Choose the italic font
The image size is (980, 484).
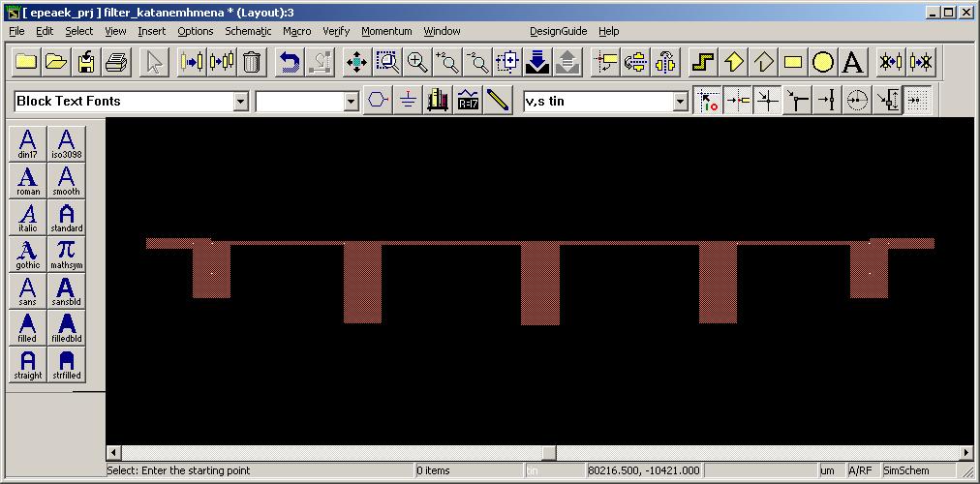[x=28, y=218]
